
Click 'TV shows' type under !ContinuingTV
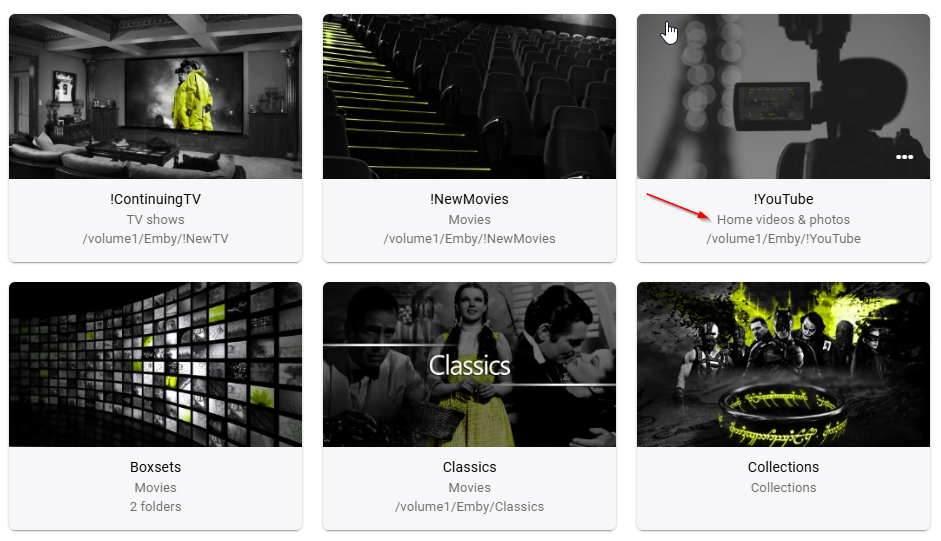[155, 220]
